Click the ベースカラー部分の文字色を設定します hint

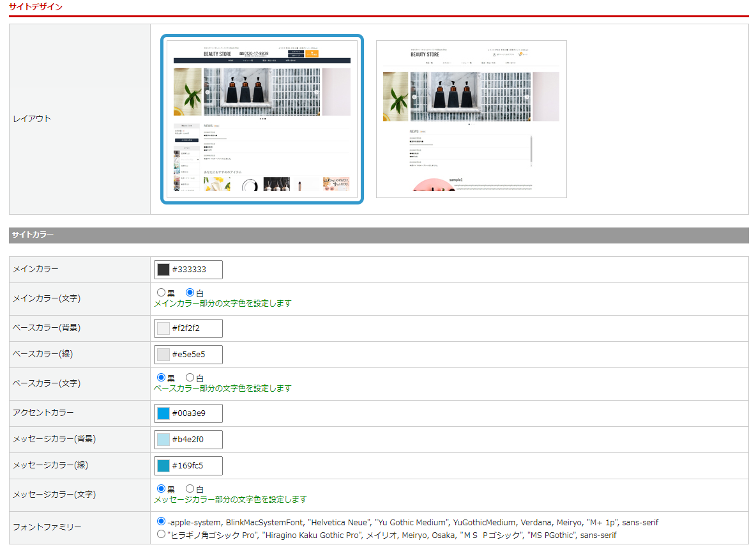223,389
